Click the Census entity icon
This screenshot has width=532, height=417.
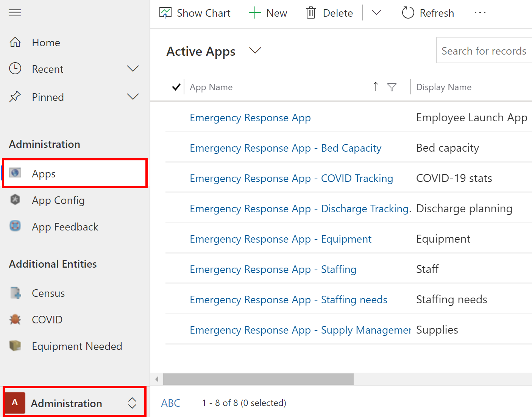point(16,293)
